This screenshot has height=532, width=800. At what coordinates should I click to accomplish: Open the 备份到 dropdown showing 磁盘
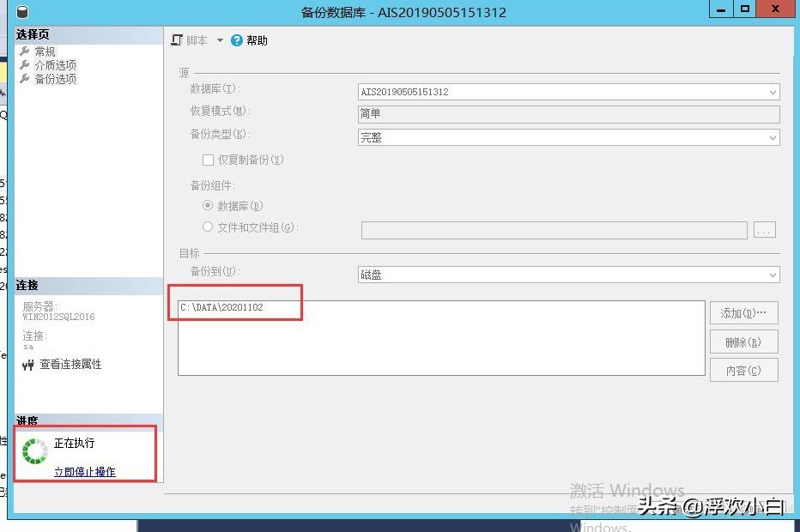point(772,273)
